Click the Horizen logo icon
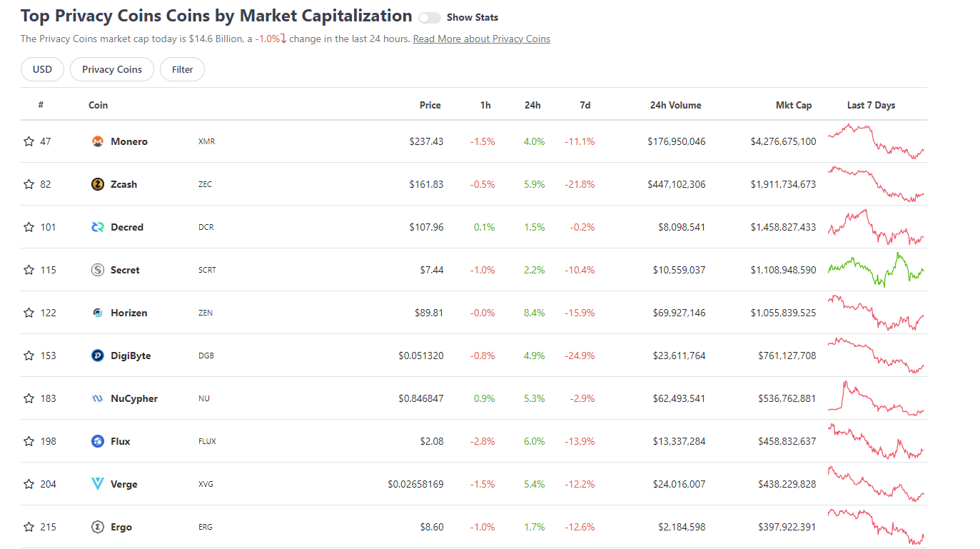Viewport: 980px width, 549px height. [x=98, y=313]
